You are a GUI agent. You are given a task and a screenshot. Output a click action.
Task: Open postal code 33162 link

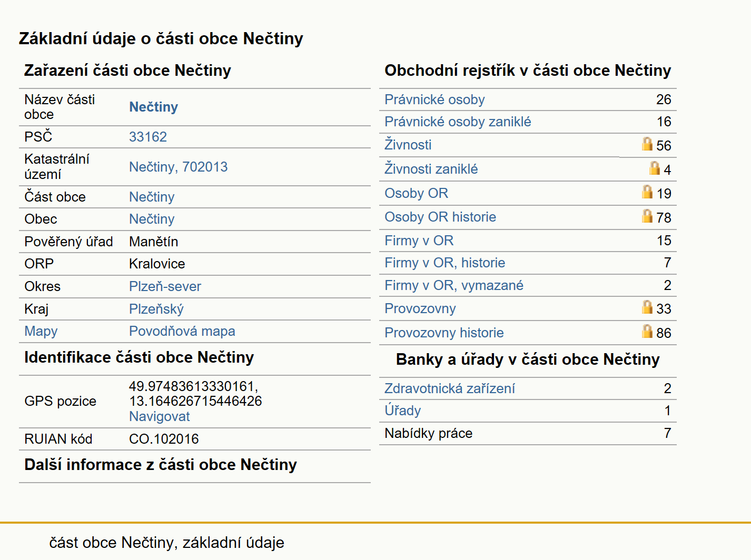148,137
